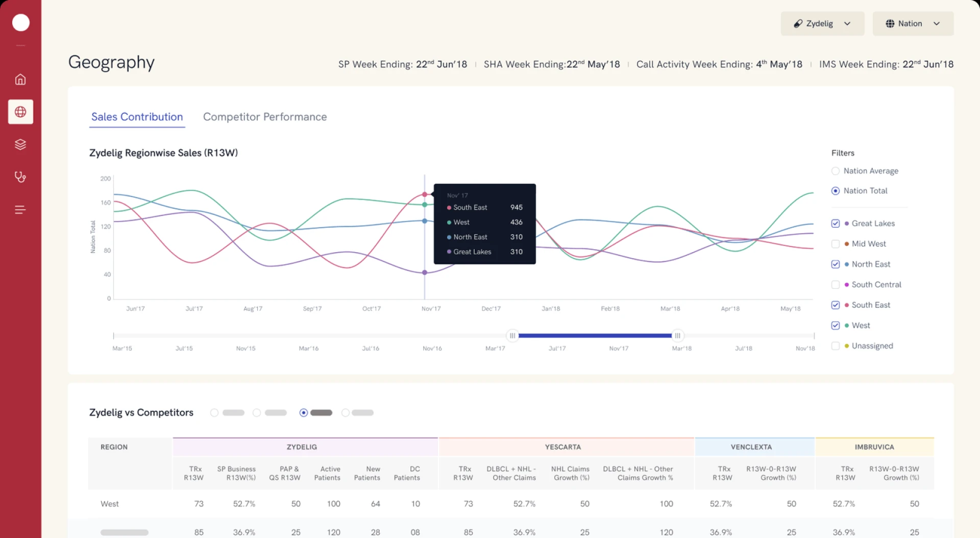
Task: Enable the Mid West region checkbox
Action: pos(836,243)
